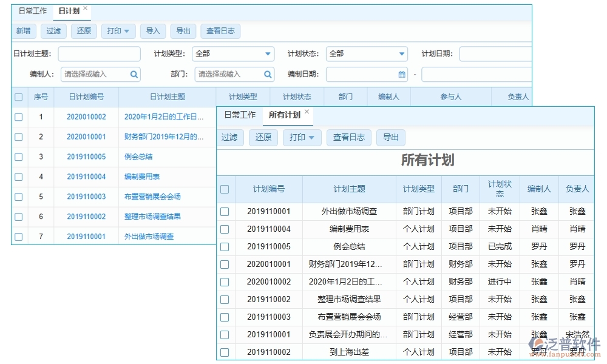
Task: Expand 打印 menu in 所有计划 toolbar
Action: pos(302,137)
